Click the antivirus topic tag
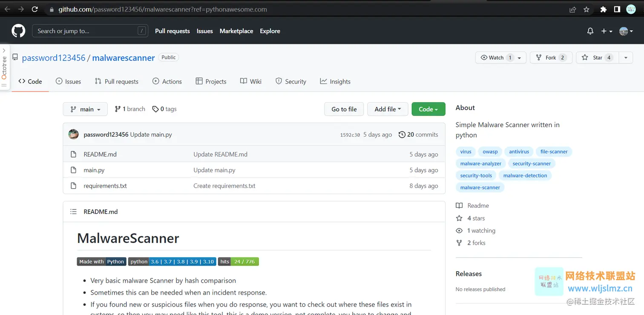This screenshot has height=315, width=644. pyautogui.click(x=519, y=152)
